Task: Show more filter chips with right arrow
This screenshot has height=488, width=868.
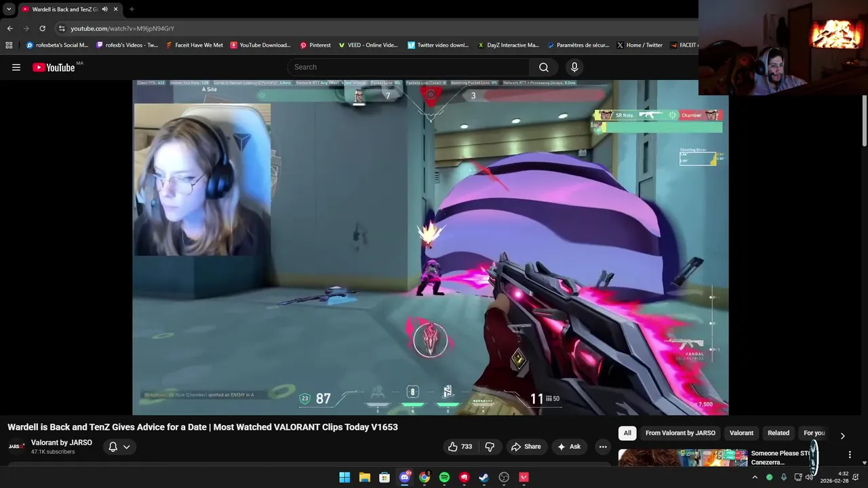Action: (842, 436)
